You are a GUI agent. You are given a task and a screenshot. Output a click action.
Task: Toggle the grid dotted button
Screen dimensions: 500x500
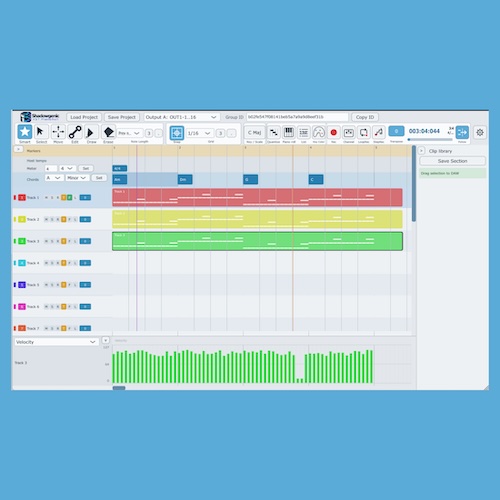click(x=232, y=133)
